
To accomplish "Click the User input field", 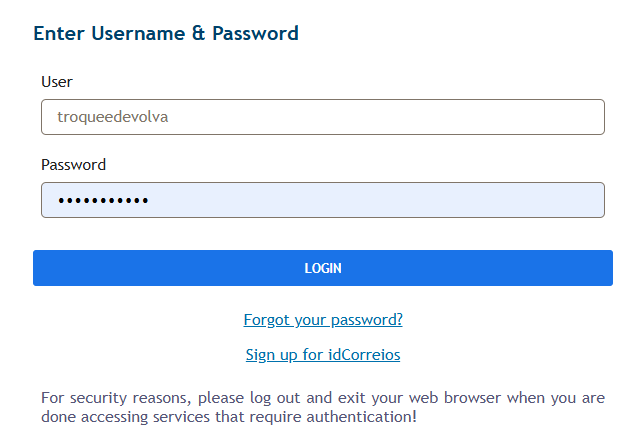I will click(x=322, y=117).
